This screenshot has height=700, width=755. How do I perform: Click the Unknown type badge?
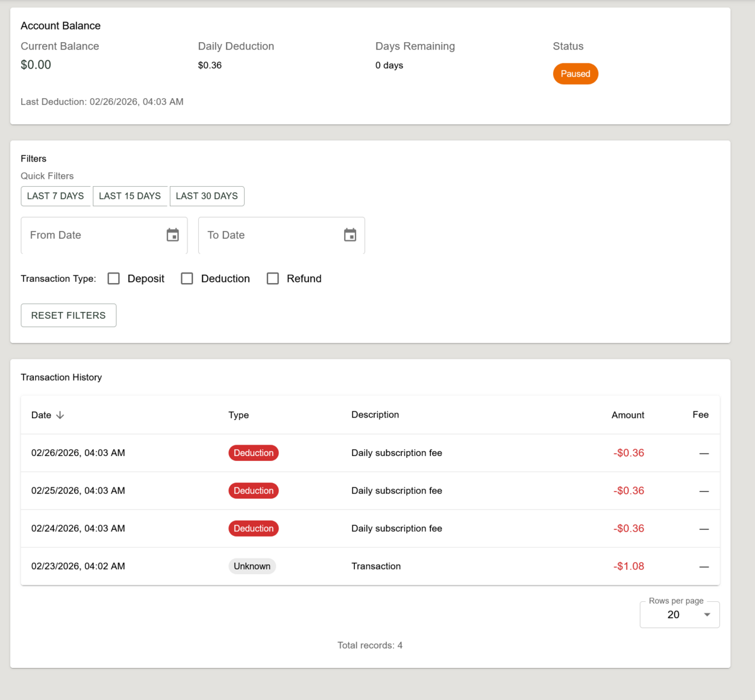pos(252,566)
